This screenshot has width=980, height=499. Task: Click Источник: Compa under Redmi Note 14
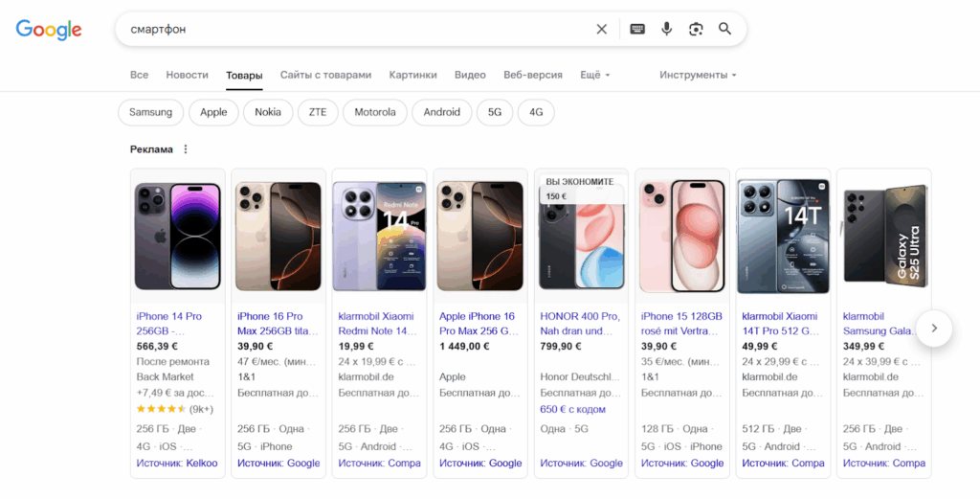(x=379, y=464)
